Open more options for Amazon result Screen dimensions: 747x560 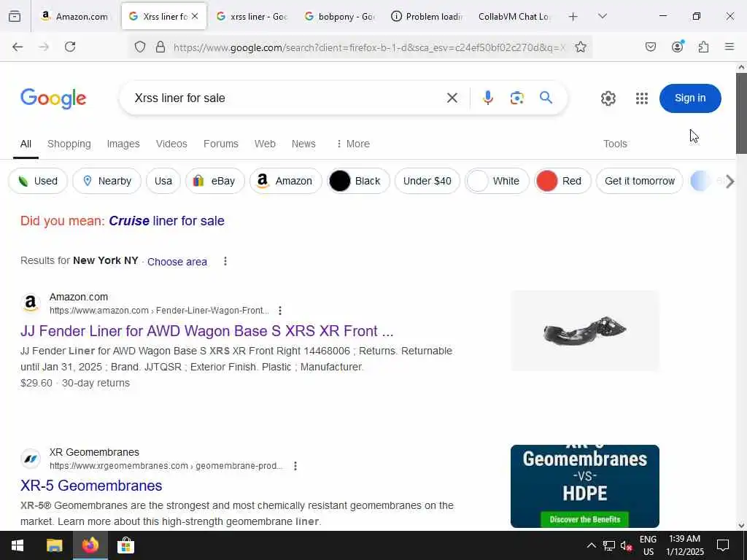(280, 311)
